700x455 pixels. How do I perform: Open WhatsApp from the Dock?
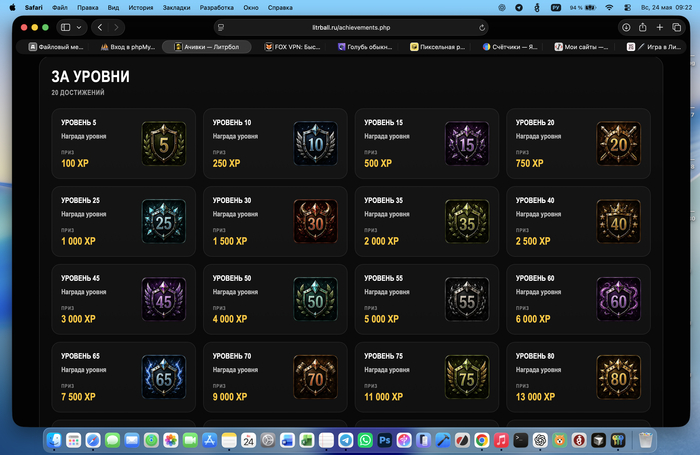pyautogui.click(x=365, y=441)
